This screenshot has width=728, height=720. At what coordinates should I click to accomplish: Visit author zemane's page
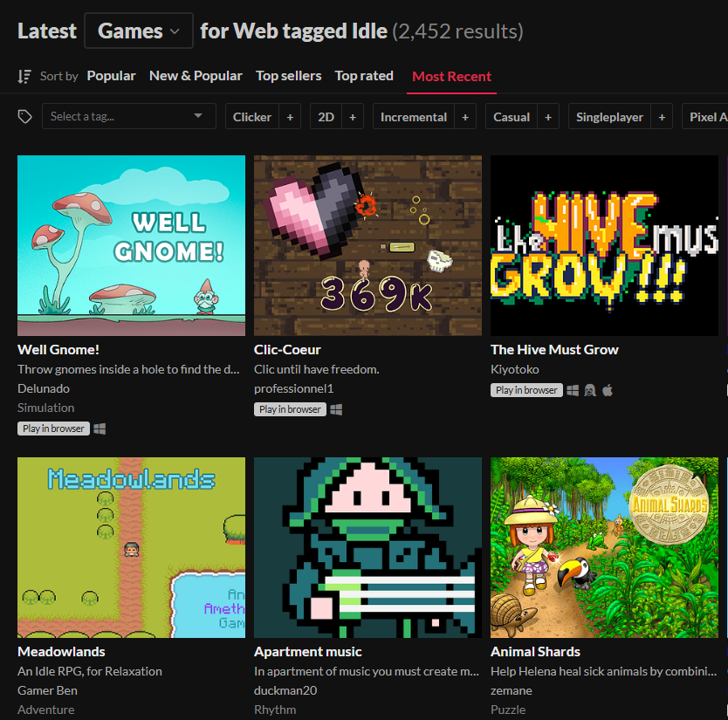(x=512, y=690)
